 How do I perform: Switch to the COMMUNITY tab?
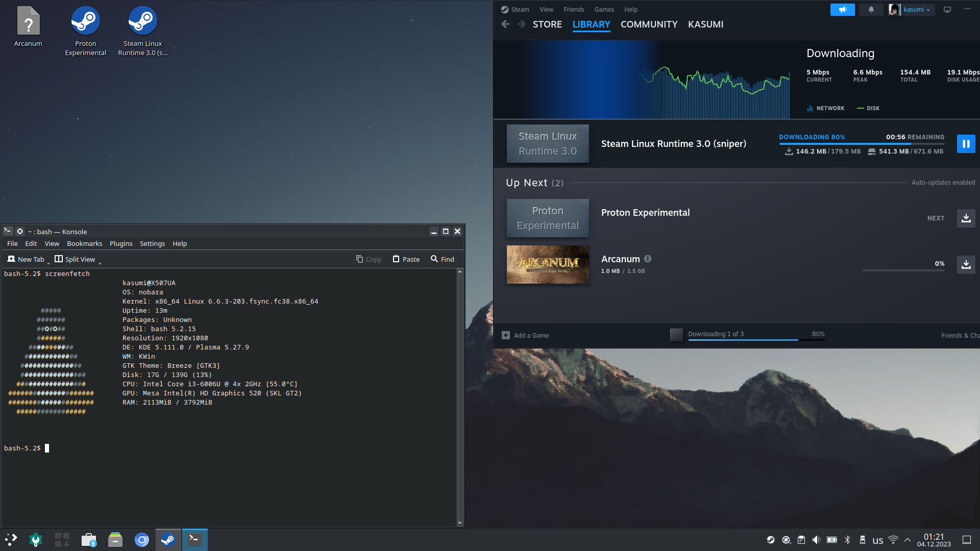[x=649, y=24]
